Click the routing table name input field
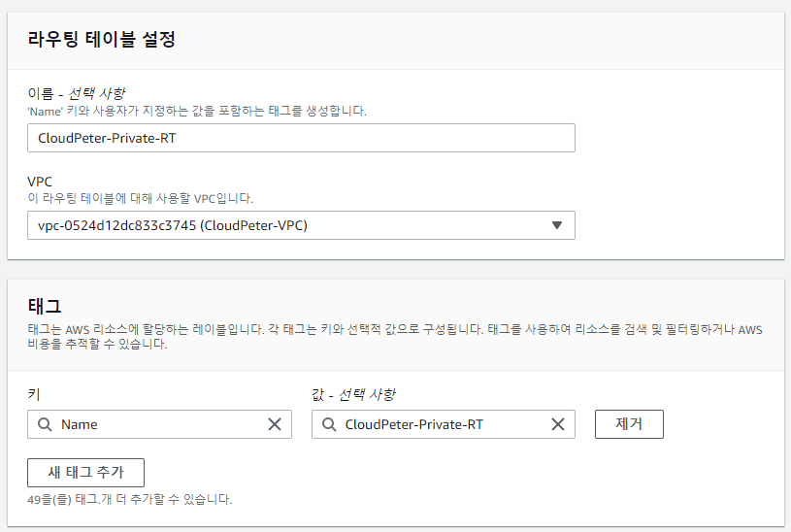Screen dimensions: 791x532 point(301,138)
